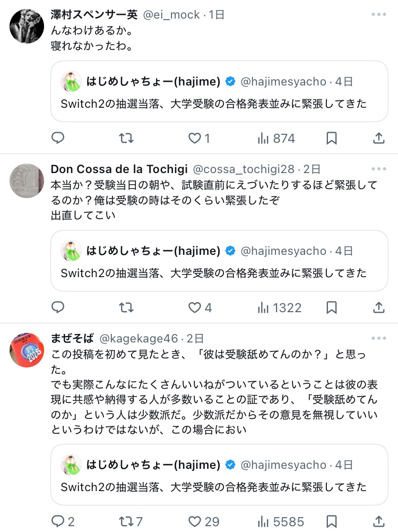Like まぜそば's post with 29 likes
This screenshot has height=532, width=398.
(x=204, y=521)
